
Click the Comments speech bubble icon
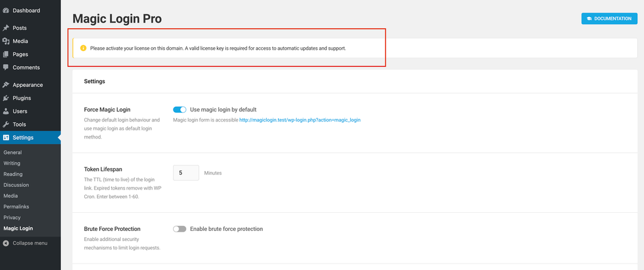pos(6,67)
